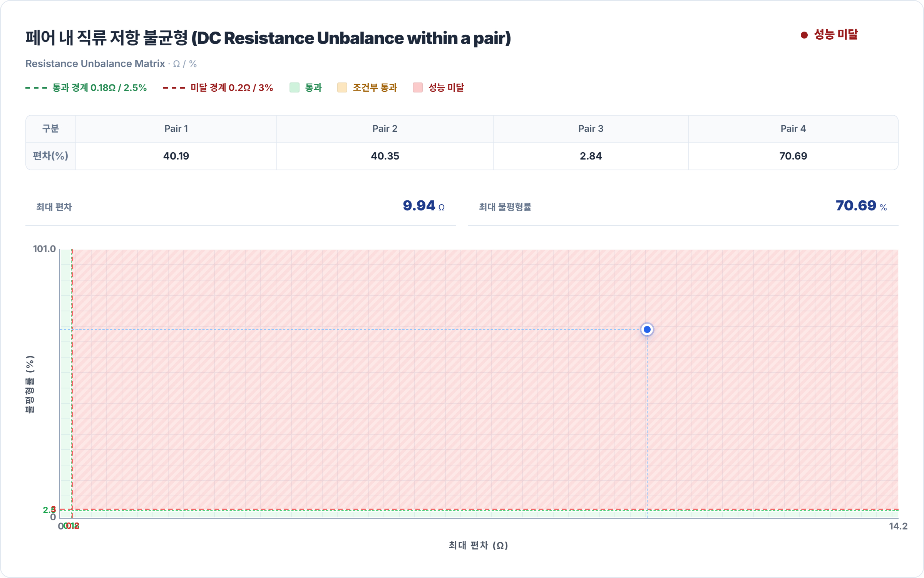Click the Resistance Unbalance Matrix subtitle
The image size is (924, 578).
(x=95, y=64)
